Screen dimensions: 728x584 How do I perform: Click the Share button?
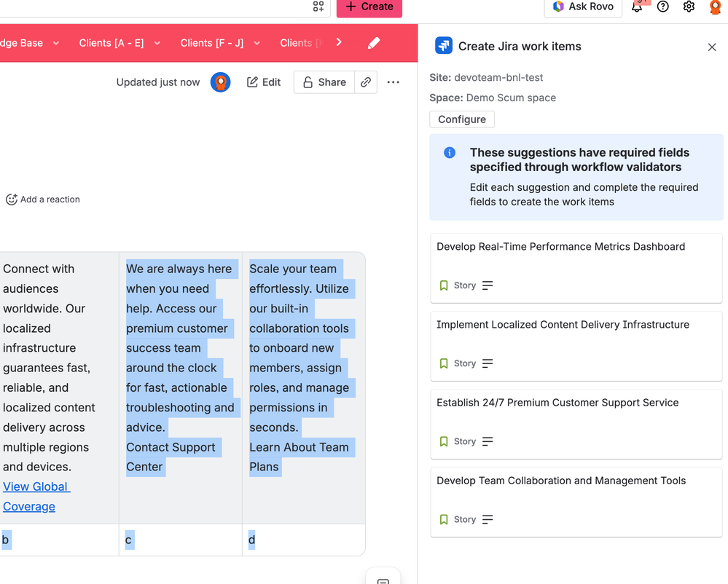pyautogui.click(x=324, y=82)
